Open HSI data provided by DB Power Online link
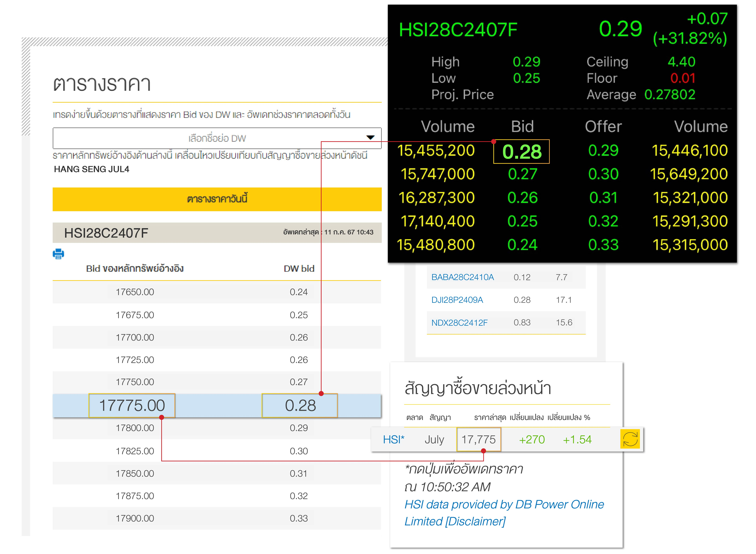 point(504,504)
